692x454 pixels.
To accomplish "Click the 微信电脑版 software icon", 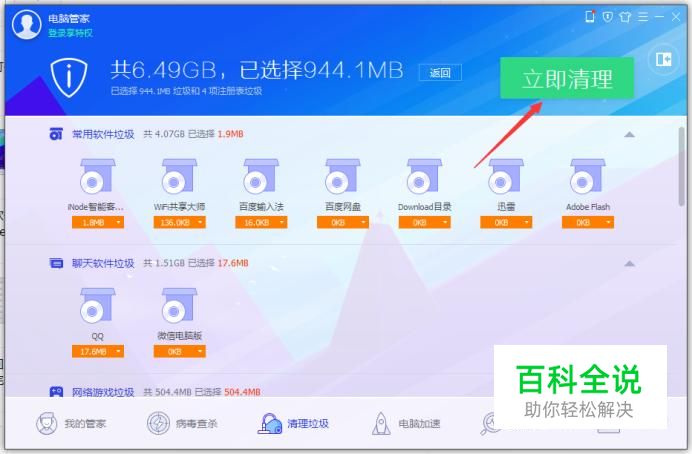I will click(x=179, y=305).
